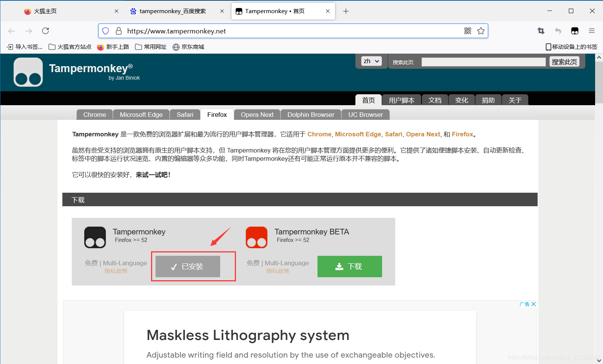Open the 用户脚本 navigation tab
This screenshot has width=603, height=364.
(402, 100)
